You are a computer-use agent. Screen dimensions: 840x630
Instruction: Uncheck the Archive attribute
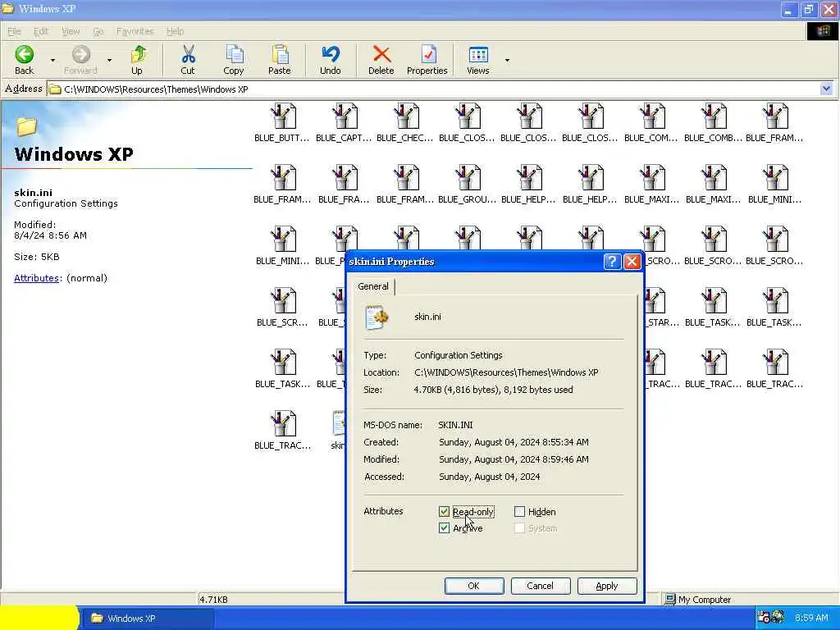pos(444,528)
